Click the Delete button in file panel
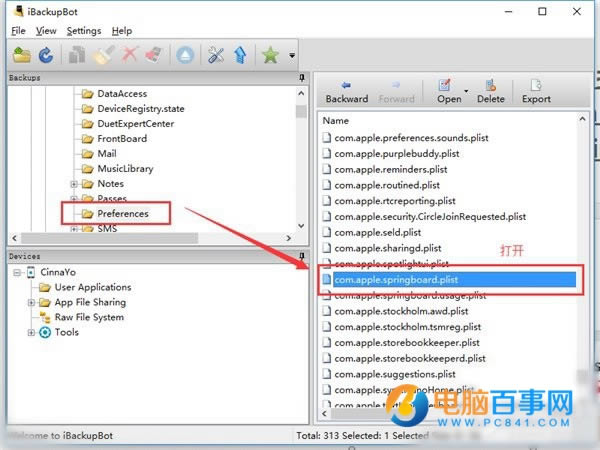Image resolution: width=600 pixels, height=450 pixels. 491,92
